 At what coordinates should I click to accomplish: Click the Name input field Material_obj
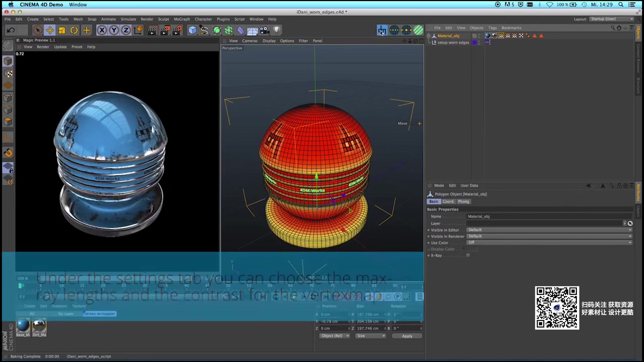549,217
